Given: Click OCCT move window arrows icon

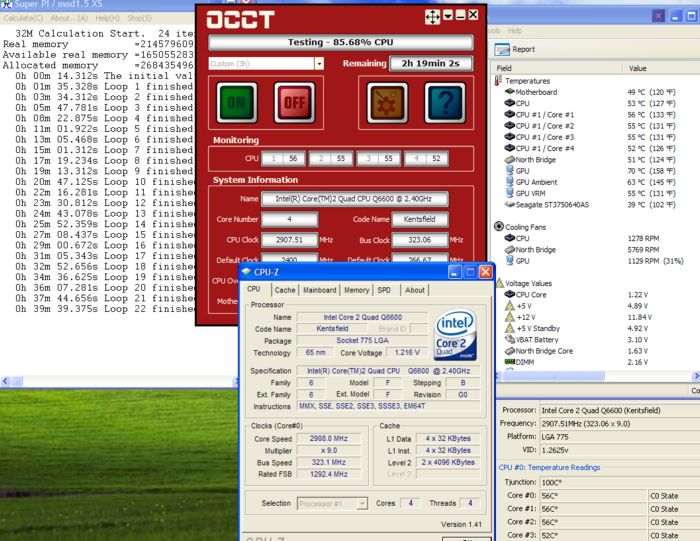Looking at the screenshot, I should pos(432,17).
